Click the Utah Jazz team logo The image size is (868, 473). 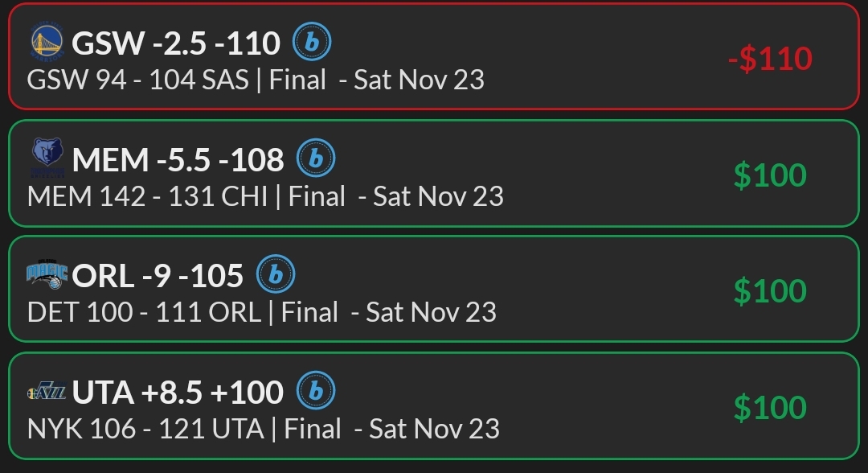pyautogui.click(x=47, y=393)
